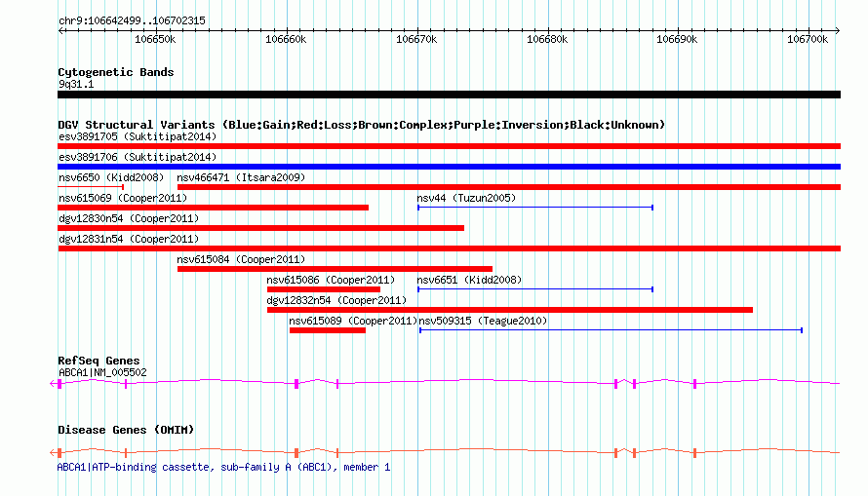This screenshot has width=868, height=496.
Task: Click the dgv12832n54 red variant bar
Action: [510, 310]
